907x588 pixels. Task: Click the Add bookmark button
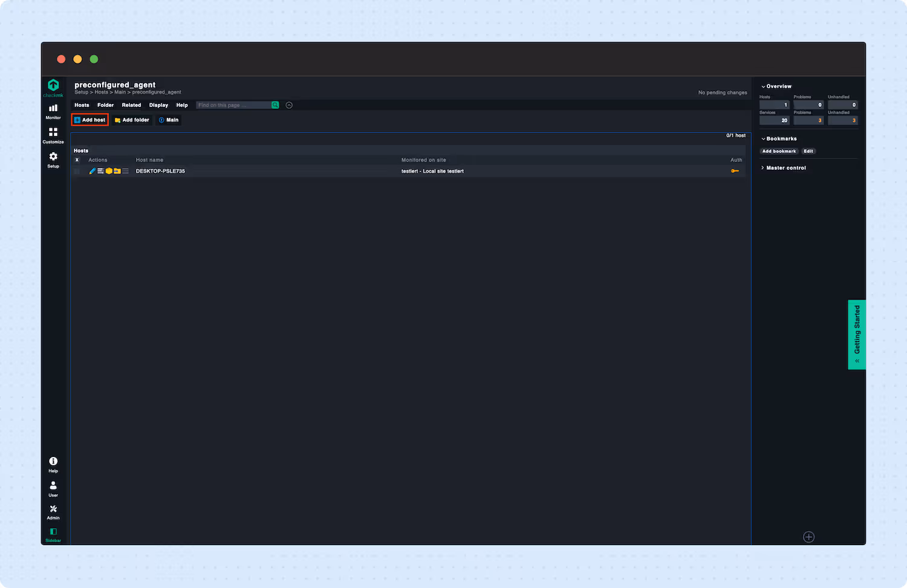click(779, 150)
